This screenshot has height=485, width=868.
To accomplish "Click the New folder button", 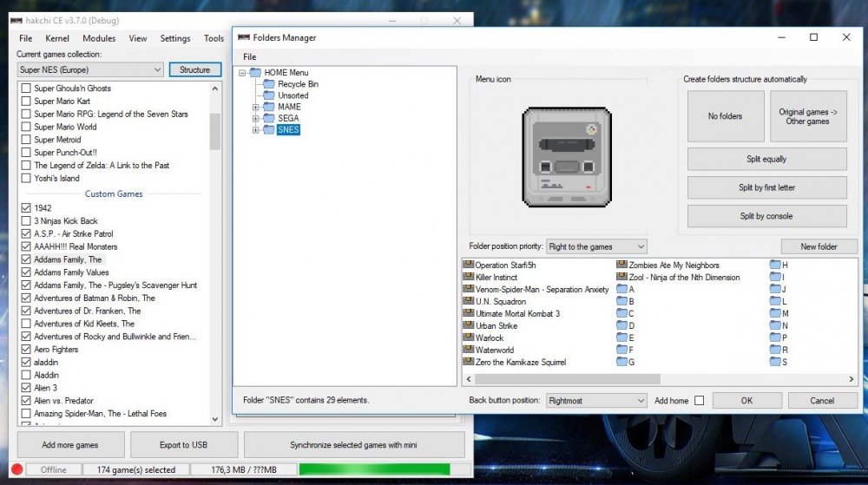I will 819,247.
